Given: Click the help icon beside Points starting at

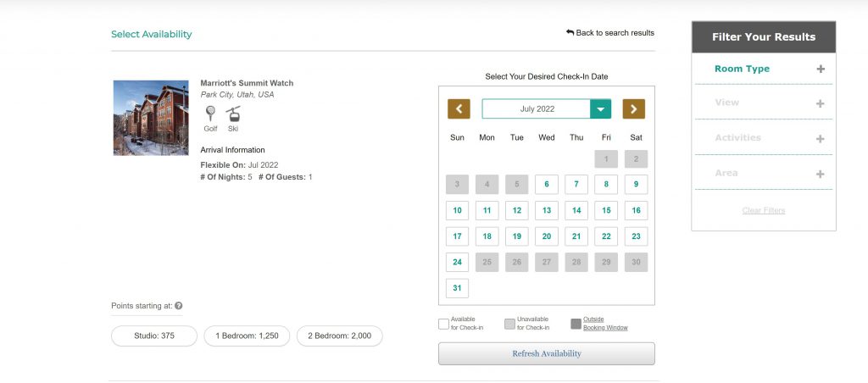Looking at the screenshot, I should click(x=179, y=306).
